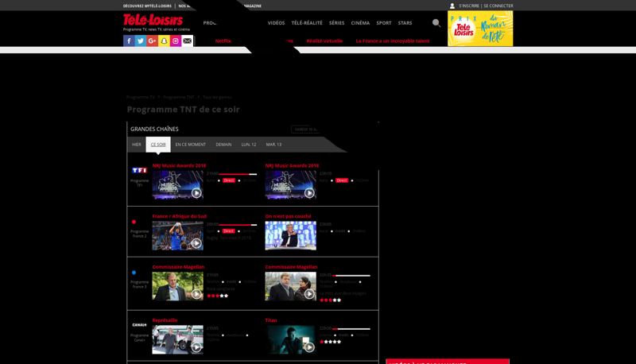Open the Sport menu
The width and height of the screenshot is (636, 364).
click(384, 23)
